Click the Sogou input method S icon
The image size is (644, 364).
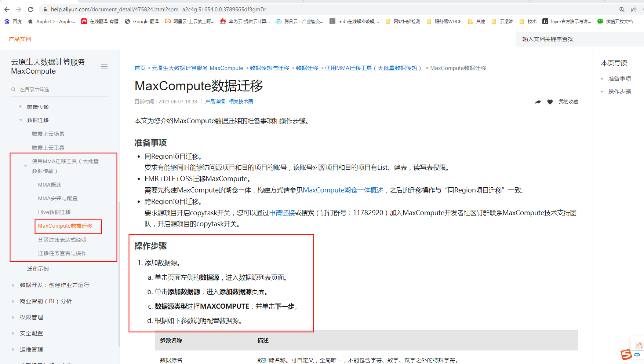[626, 354]
